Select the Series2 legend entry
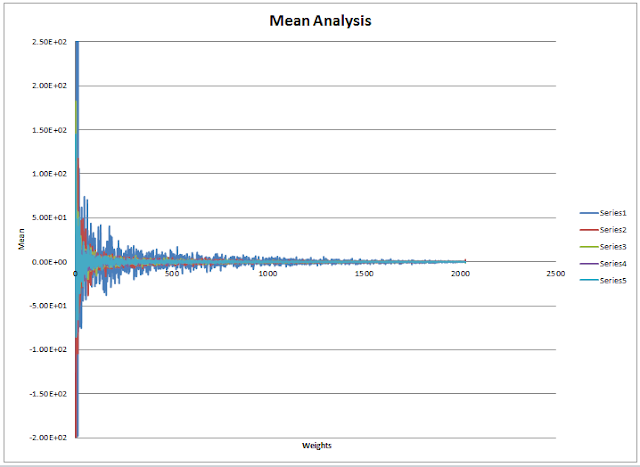The width and height of the screenshot is (640, 467). (603, 230)
